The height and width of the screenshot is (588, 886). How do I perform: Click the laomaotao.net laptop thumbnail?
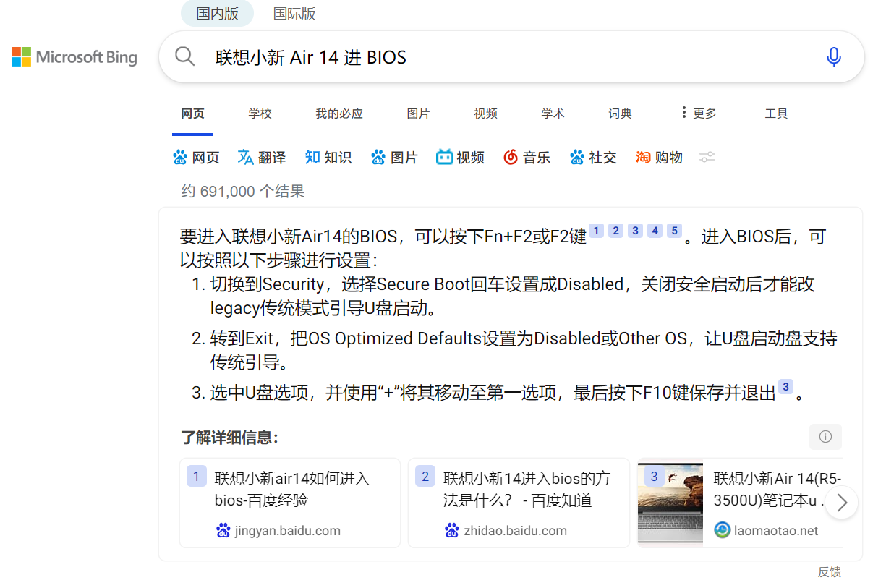670,502
